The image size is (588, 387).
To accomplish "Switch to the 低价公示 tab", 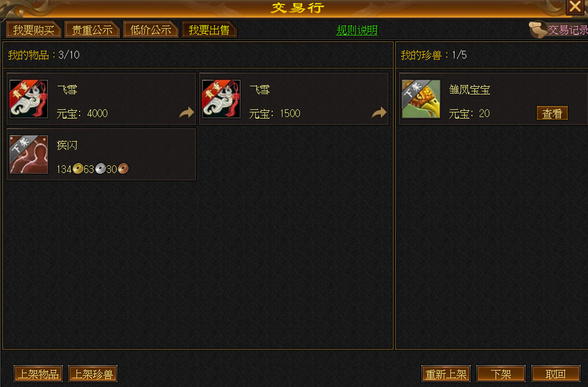I will coord(150,30).
